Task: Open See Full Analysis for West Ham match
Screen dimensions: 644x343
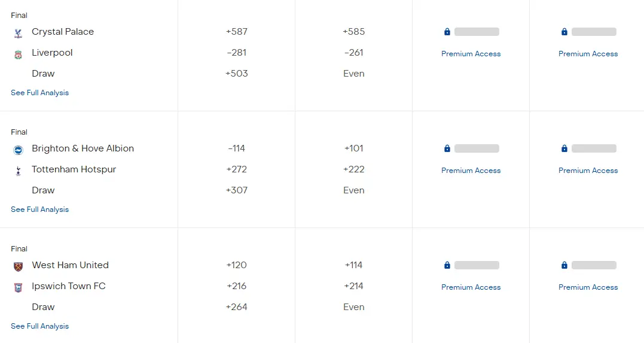Action: point(39,326)
